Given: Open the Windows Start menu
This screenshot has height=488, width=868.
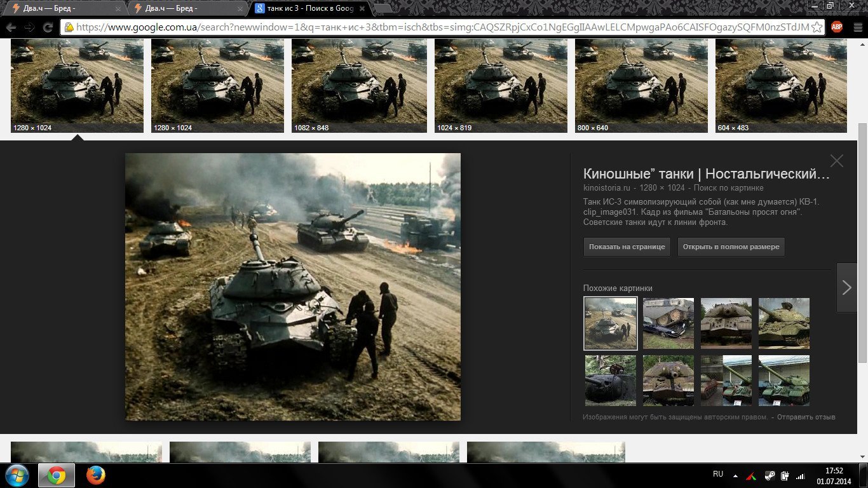Looking at the screenshot, I should [17, 475].
